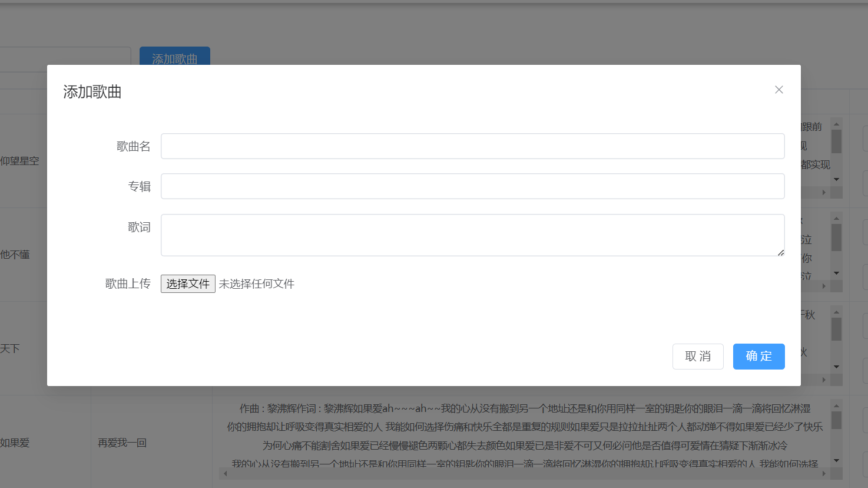Click scroll-down arrow in 他不懂 lyrics box
Viewport: 868px width, 488px height.
pos(836,273)
